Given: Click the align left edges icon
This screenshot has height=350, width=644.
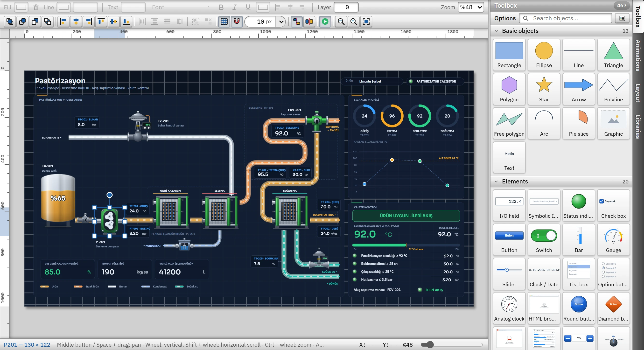Looking at the screenshot, I should point(63,21).
